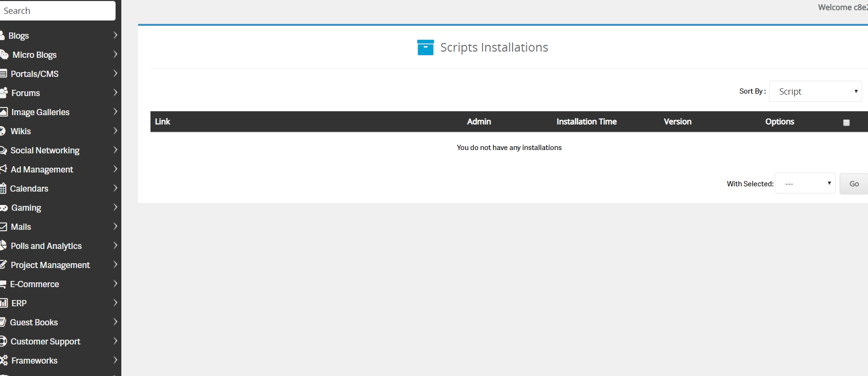
Task: Expand the Blogs category chevron
Action: pos(115,35)
